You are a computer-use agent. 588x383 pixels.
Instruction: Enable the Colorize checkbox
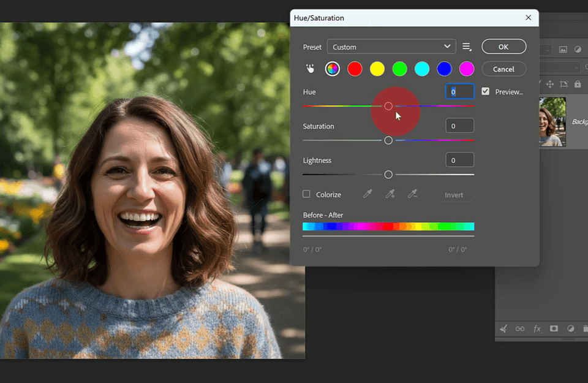point(306,194)
